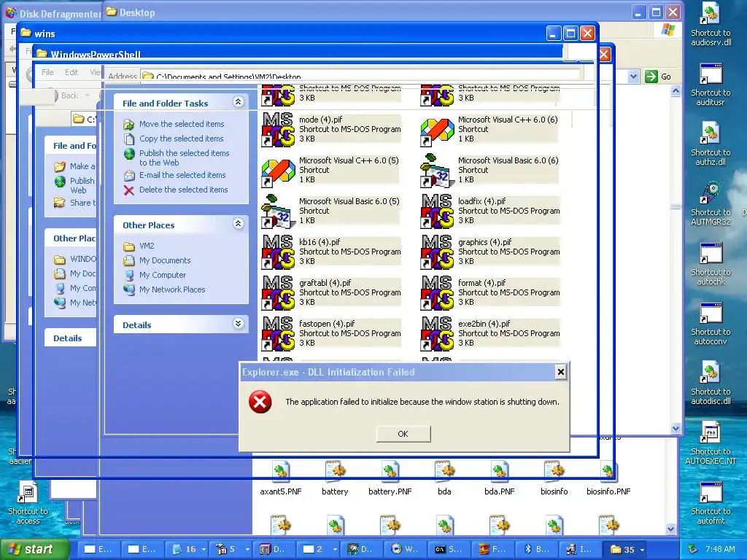Click the Desktop window scroll down arrow
This screenshot has width=747, height=560.
tap(676, 429)
